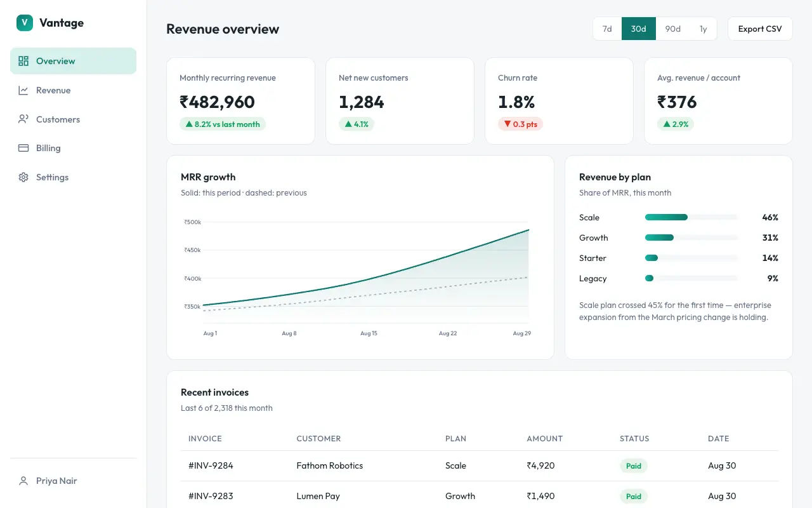This screenshot has height=508, width=812.
Task: Click the 0.3 pts churn badge
Action: pyautogui.click(x=520, y=124)
